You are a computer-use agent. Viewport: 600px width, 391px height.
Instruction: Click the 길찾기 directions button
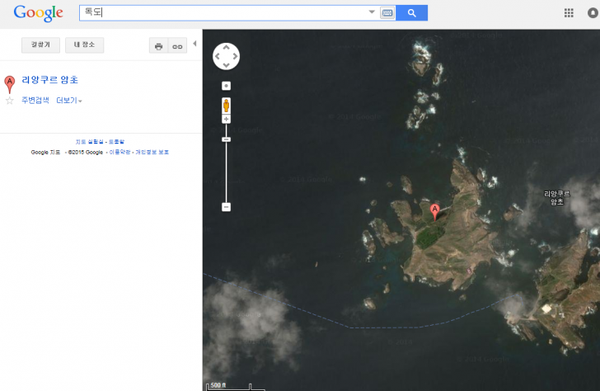pos(41,45)
